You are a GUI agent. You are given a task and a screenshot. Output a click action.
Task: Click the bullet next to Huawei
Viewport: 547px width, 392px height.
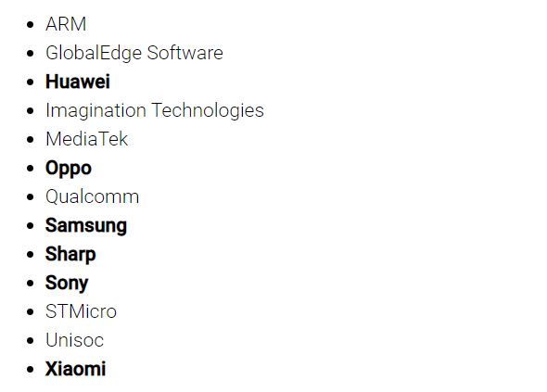[x=31, y=82]
